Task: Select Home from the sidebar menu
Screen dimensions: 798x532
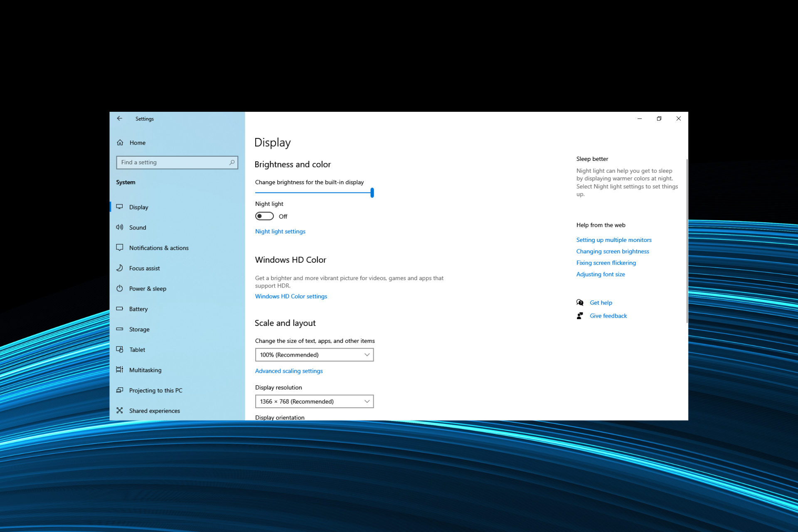Action: (137, 143)
